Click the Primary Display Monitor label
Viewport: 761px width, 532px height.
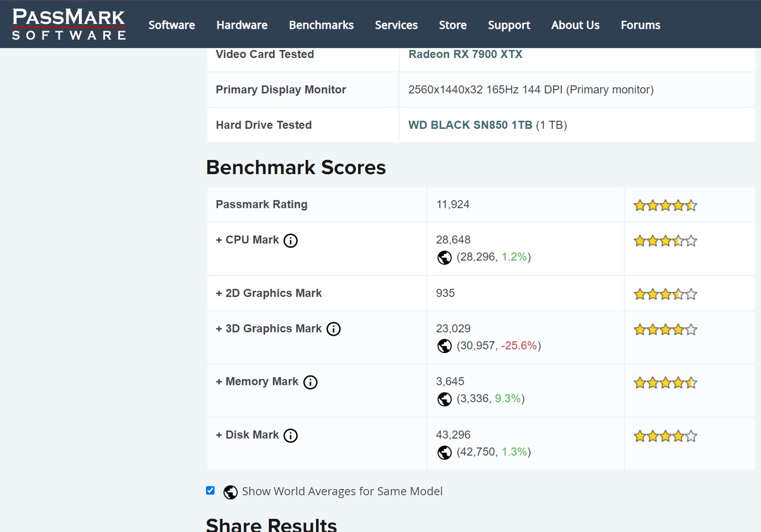point(281,90)
